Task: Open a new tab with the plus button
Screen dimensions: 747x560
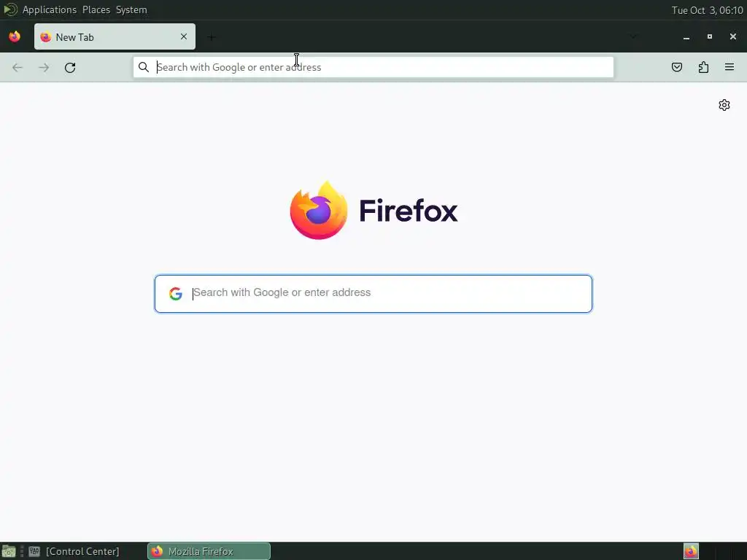Action: (212, 36)
